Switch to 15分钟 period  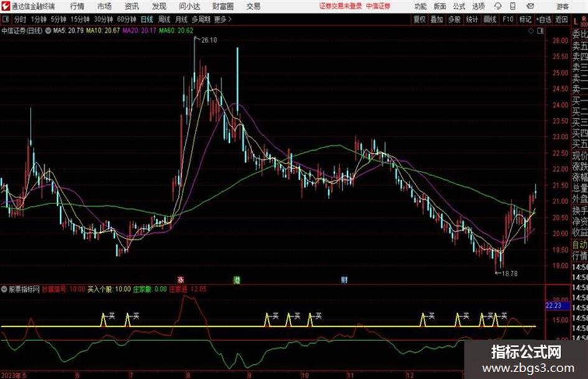click(80, 19)
